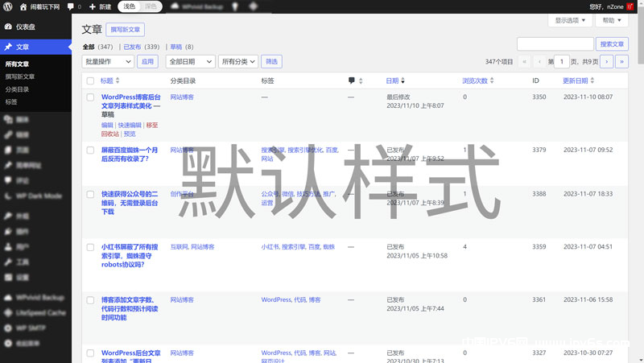Sort posts by 更新日期 column
Screen dimensions: 644x363
pyautogui.click(x=578, y=80)
